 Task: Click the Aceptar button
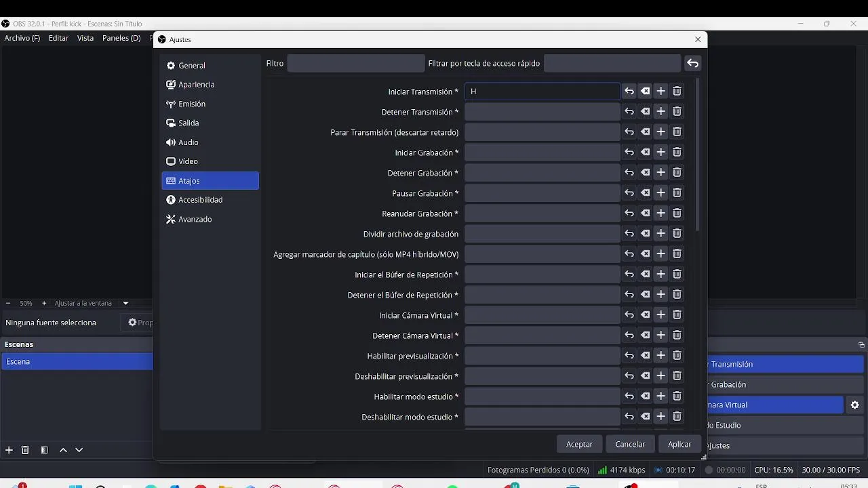coord(579,444)
